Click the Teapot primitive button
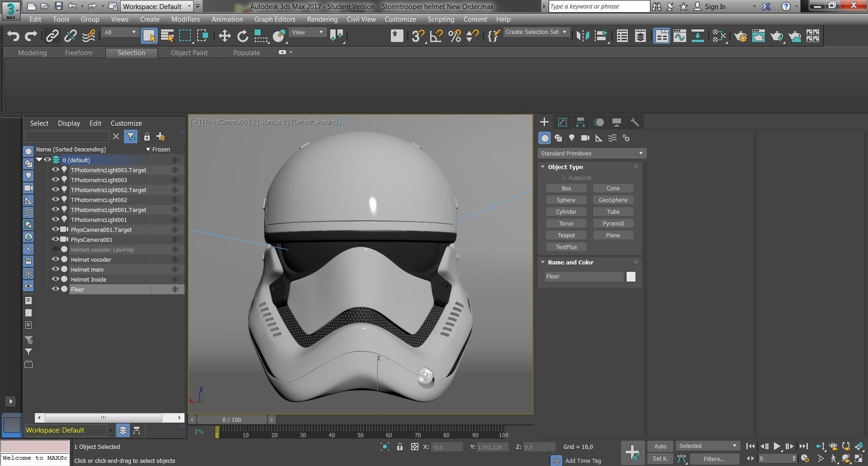 coord(566,235)
